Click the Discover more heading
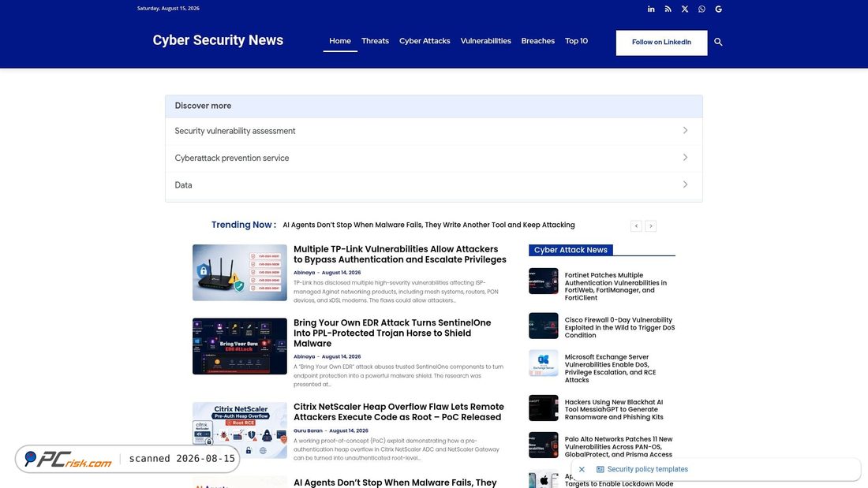 click(x=203, y=106)
